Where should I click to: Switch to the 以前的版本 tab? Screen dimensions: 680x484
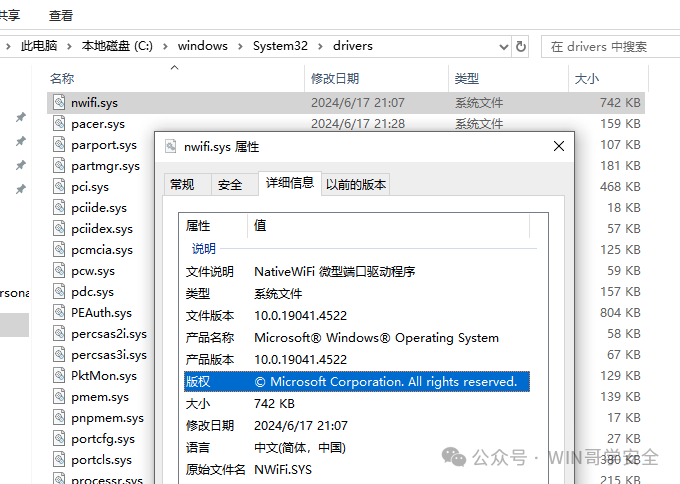click(356, 185)
